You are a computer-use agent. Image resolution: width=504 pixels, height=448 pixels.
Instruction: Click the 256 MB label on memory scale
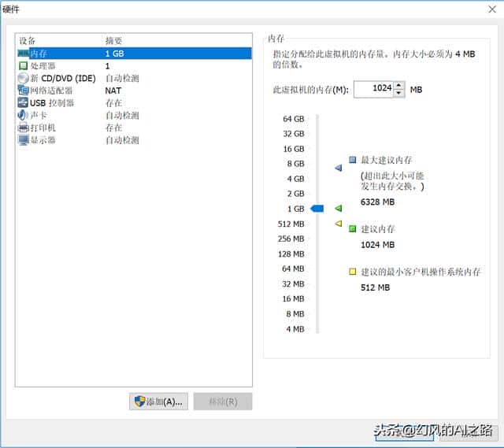tap(291, 239)
